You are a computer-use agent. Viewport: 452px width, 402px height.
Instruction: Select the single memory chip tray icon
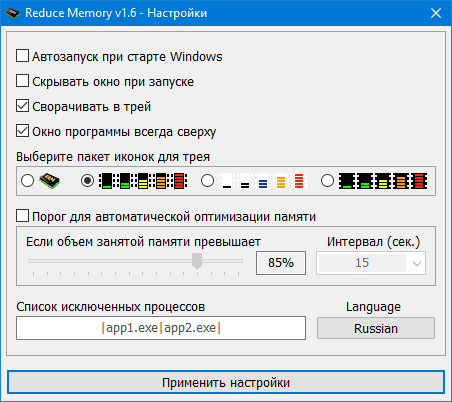[x=49, y=181]
